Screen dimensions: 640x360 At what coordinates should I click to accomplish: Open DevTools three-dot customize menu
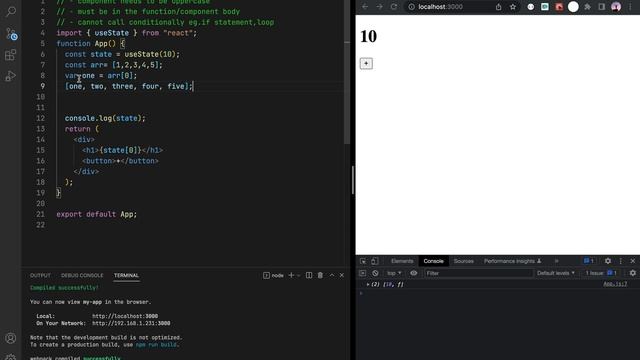[621, 261]
